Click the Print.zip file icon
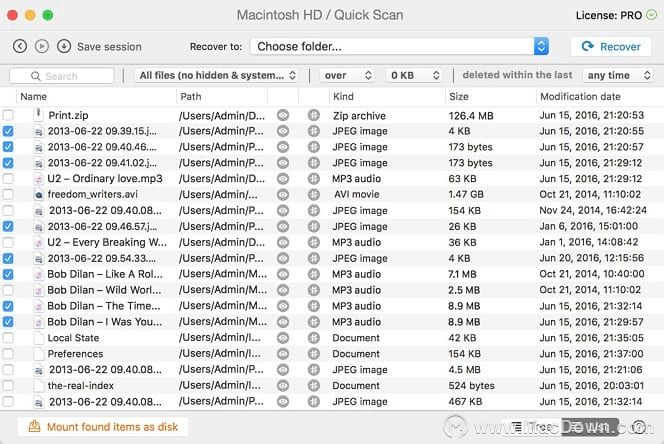The image size is (664, 444). (39, 115)
